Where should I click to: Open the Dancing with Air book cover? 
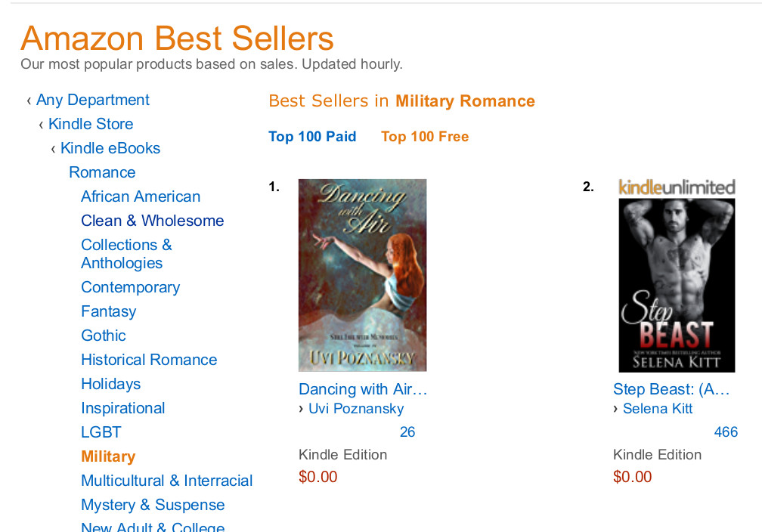point(362,275)
